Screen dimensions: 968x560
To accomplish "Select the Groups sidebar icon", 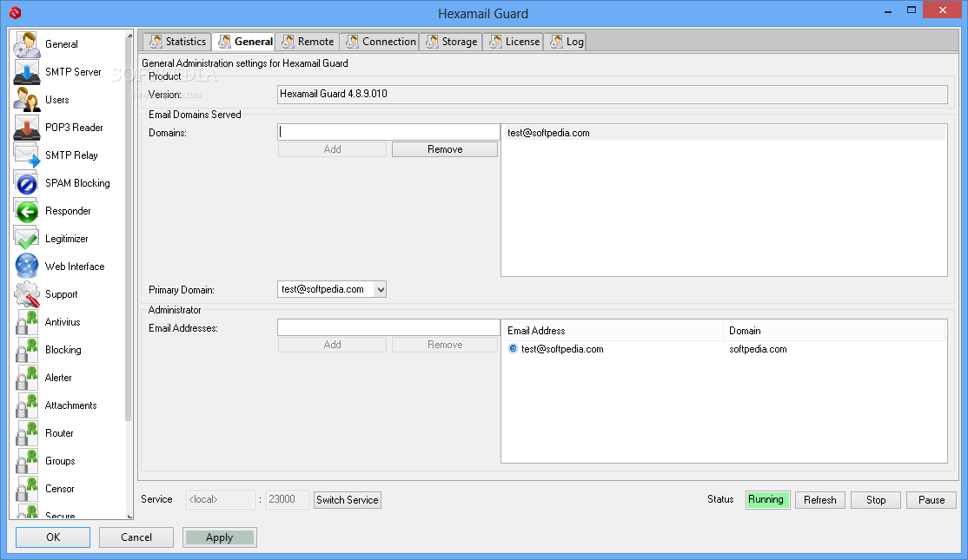I will [27, 461].
